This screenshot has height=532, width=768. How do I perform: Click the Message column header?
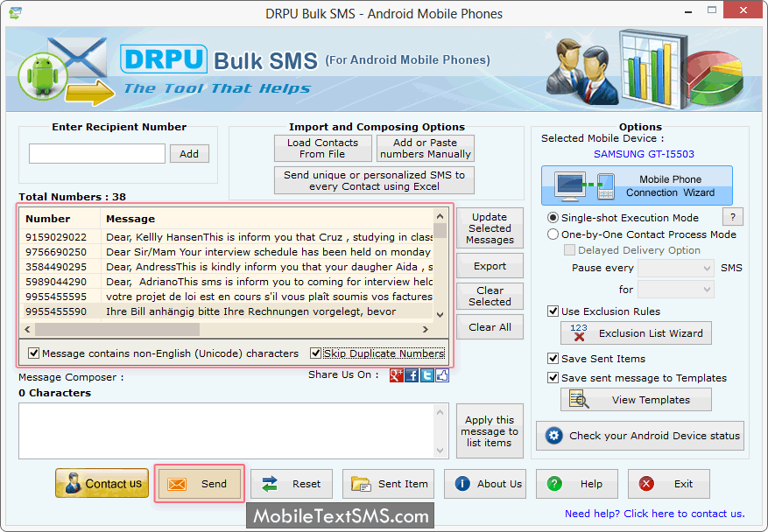266,218
